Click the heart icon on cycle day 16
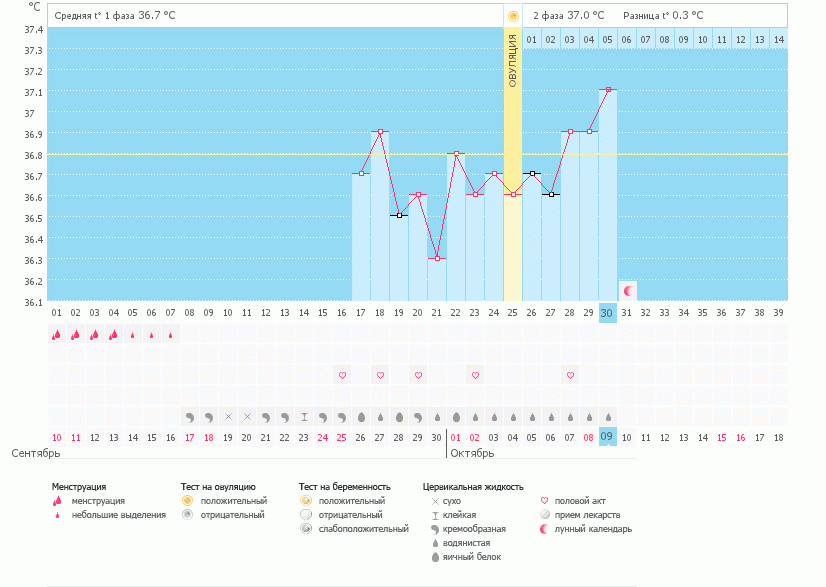Screen dimensions: 826x587 (x=342, y=375)
